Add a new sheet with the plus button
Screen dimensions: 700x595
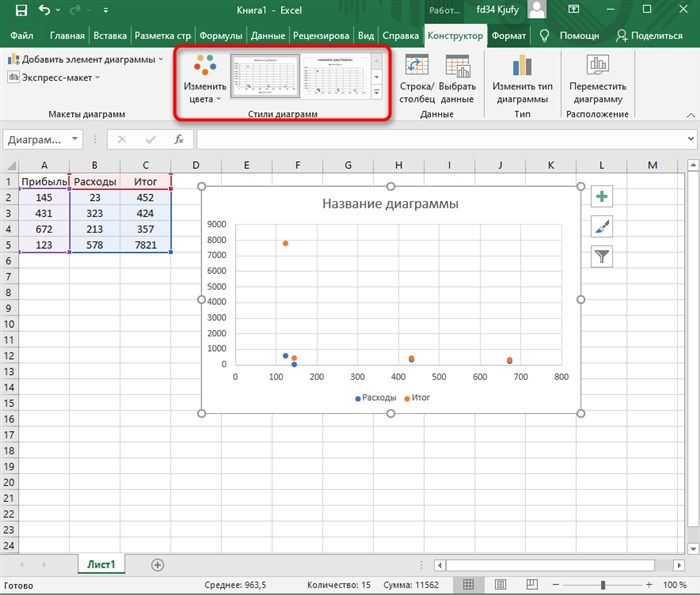[157, 565]
